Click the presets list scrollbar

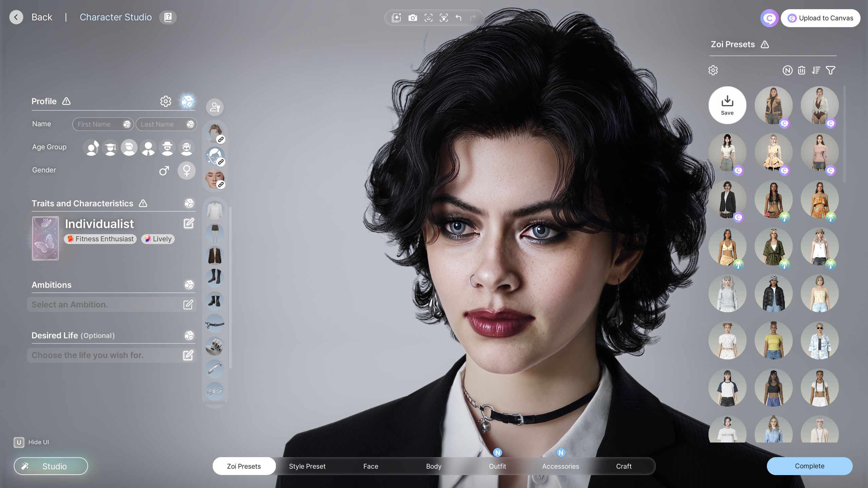click(x=844, y=134)
